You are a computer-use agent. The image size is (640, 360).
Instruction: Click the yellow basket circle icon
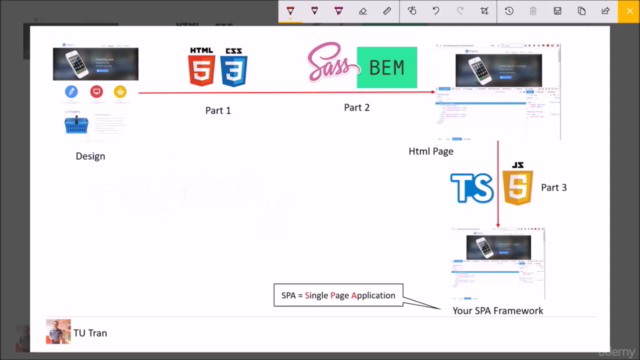pos(120,91)
